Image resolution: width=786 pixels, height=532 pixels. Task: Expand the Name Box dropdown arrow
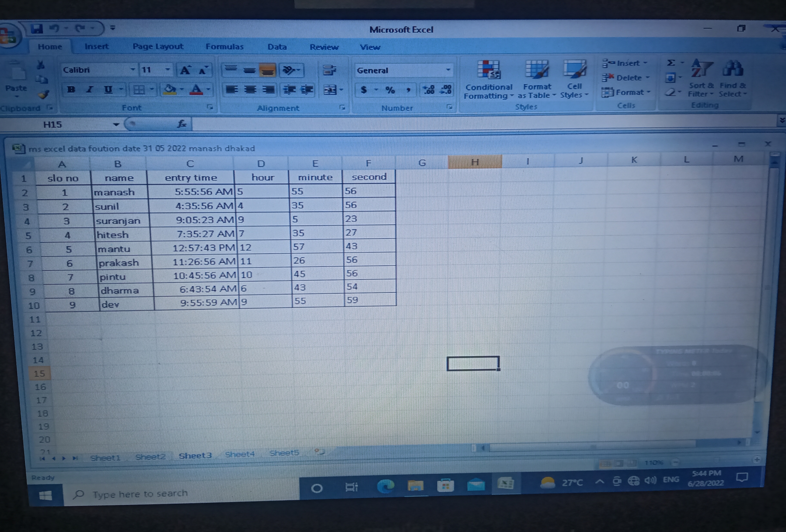pyautogui.click(x=116, y=124)
